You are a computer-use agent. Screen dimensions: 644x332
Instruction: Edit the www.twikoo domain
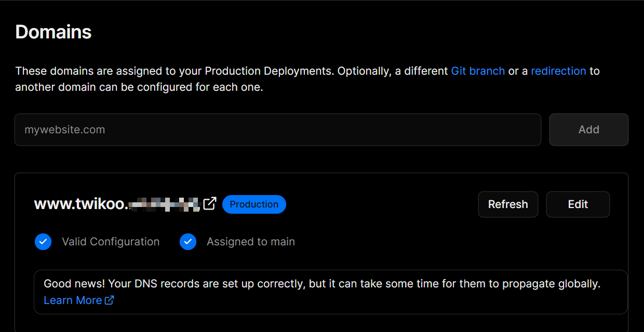(x=578, y=204)
